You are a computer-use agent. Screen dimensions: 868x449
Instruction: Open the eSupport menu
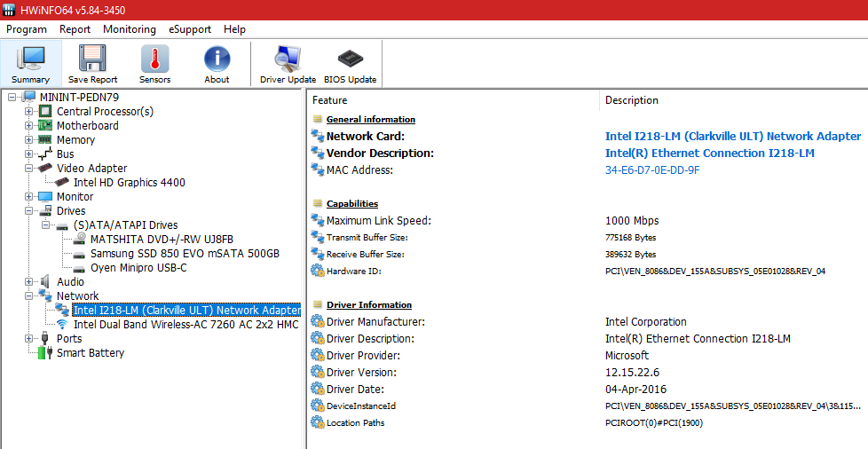click(190, 29)
